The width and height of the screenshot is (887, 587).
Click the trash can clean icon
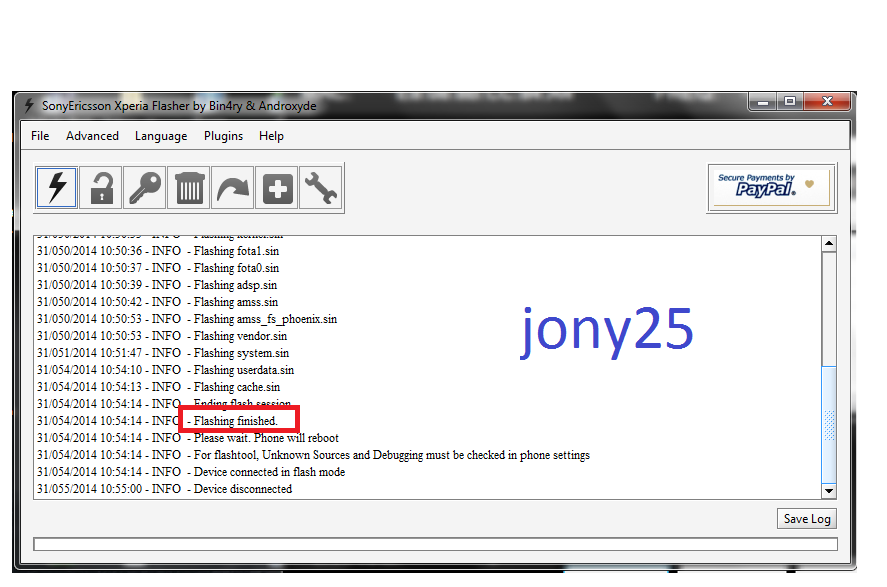pyautogui.click(x=189, y=188)
